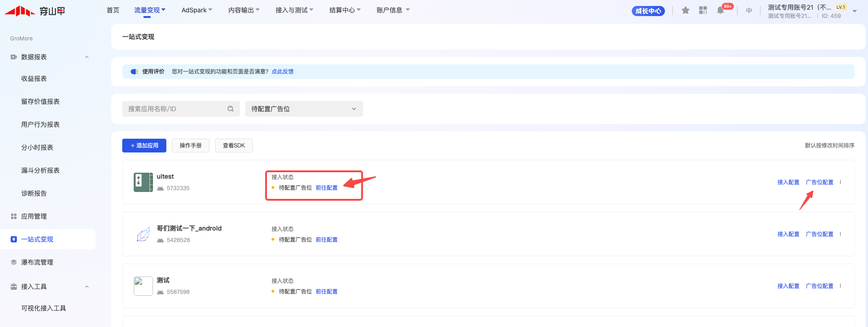The height and width of the screenshot is (327, 868).
Task: Click the 添加应用 button
Action: (144, 146)
